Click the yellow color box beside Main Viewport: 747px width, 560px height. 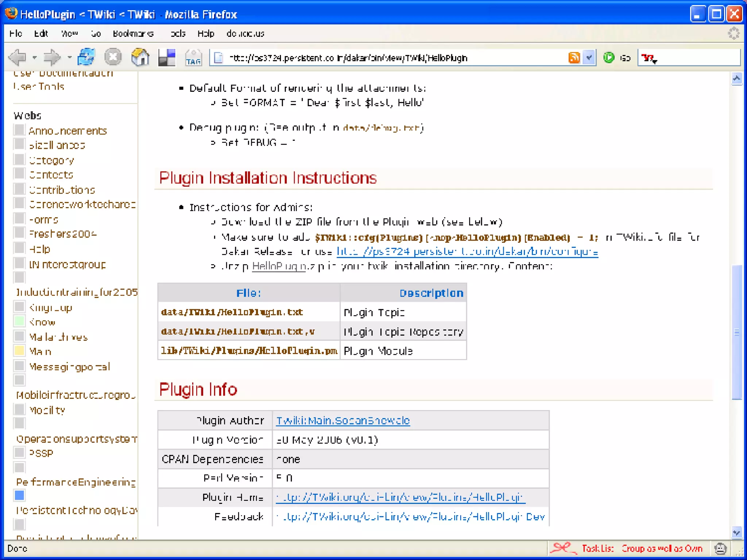point(19,351)
